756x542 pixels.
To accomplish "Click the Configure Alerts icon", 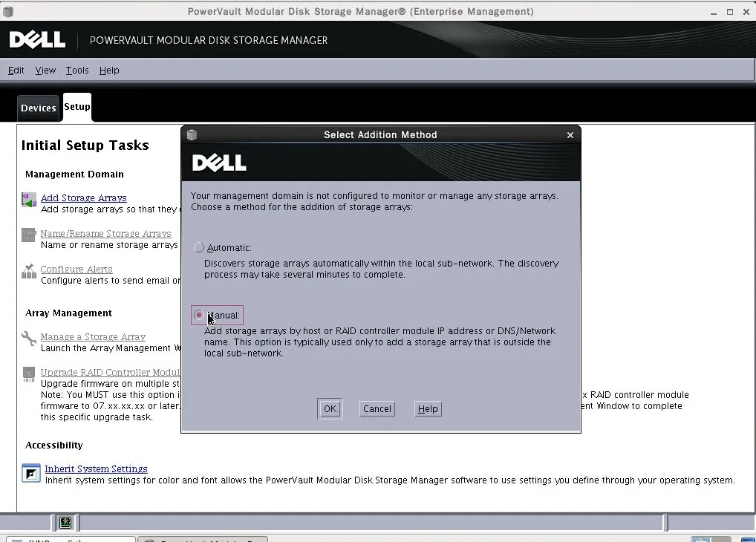I will coord(29,271).
